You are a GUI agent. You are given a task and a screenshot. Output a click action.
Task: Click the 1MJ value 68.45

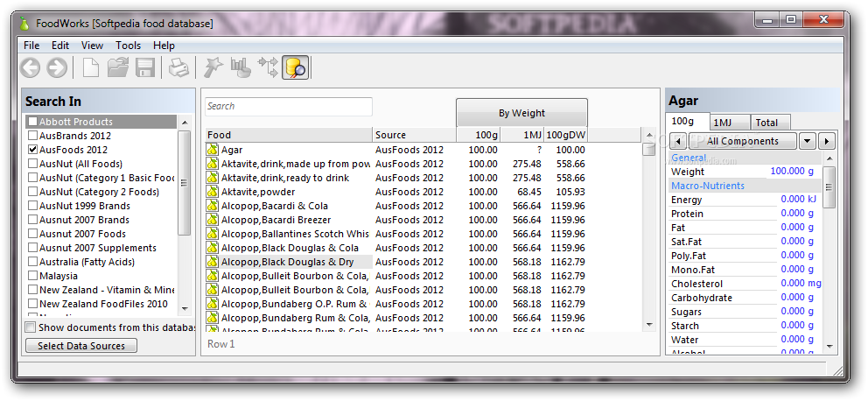pyautogui.click(x=528, y=192)
